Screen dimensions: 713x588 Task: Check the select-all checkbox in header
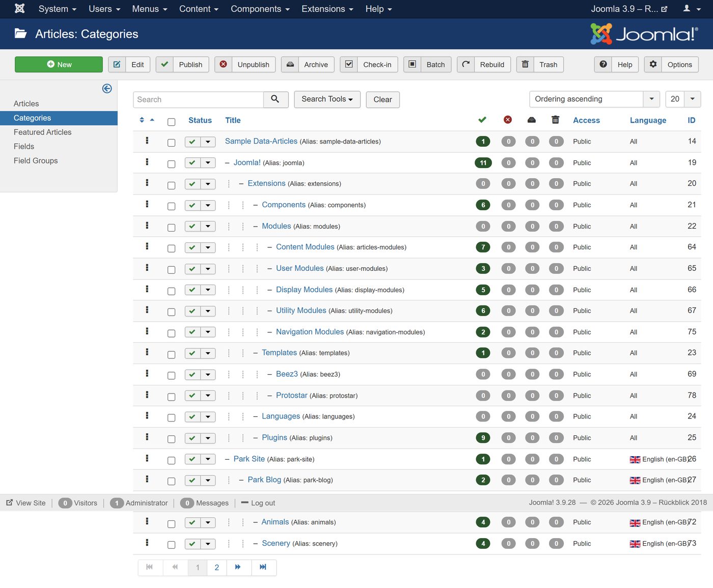[x=171, y=122]
